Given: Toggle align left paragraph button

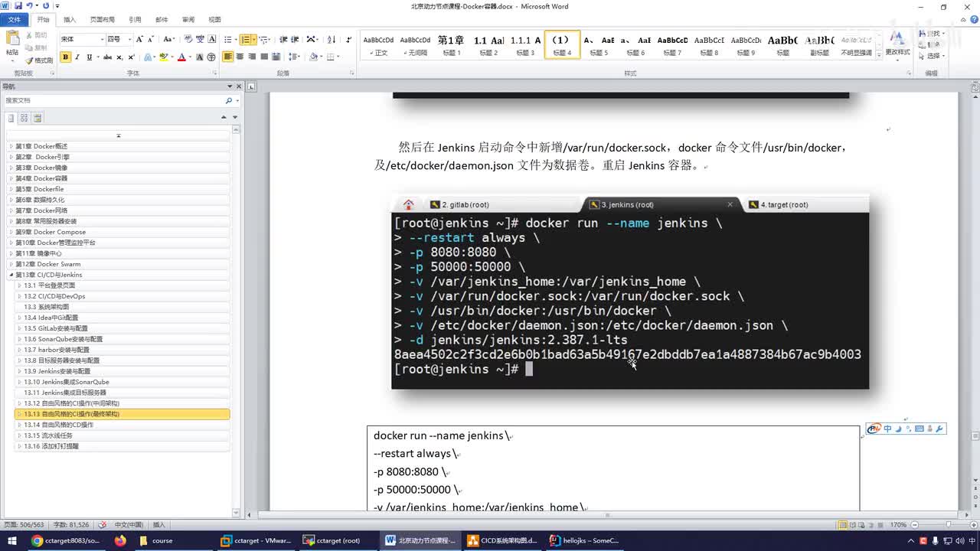Looking at the screenshot, I should click(x=228, y=57).
